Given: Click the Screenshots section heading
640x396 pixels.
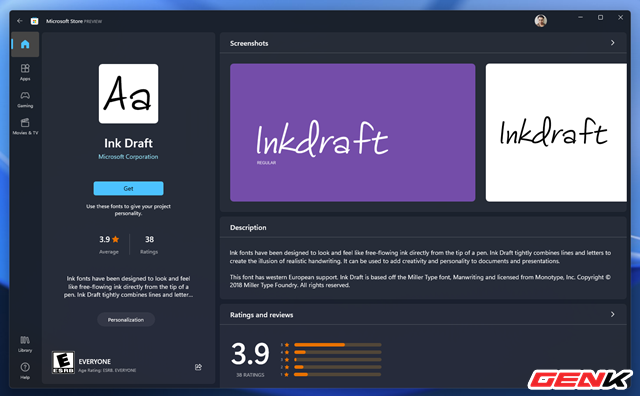Looking at the screenshot, I should click(249, 43).
